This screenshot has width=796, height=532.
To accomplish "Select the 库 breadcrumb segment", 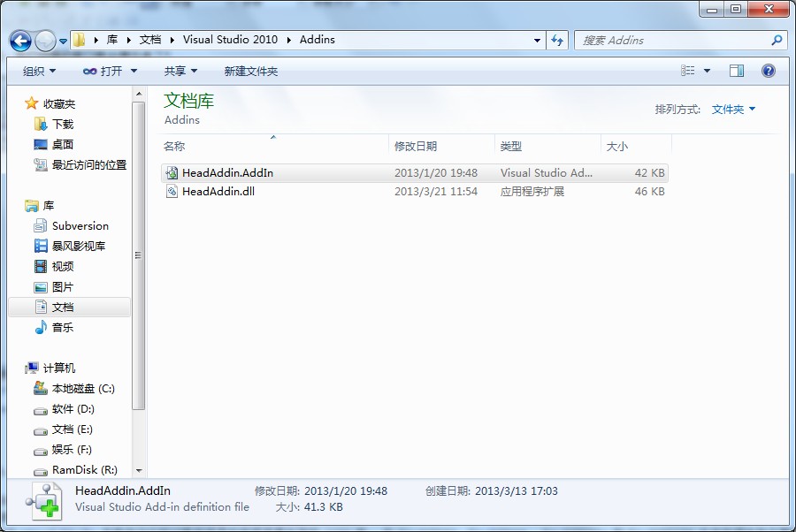I will (x=112, y=40).
